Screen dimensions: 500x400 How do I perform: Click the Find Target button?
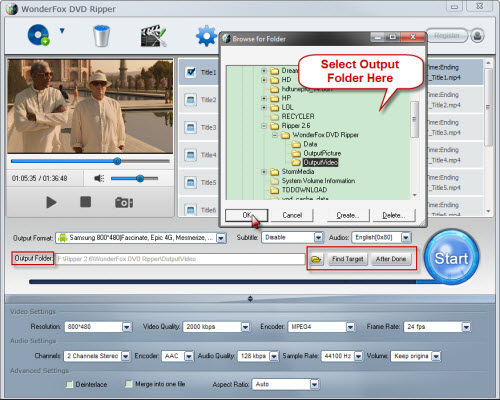click(x=348, y=259)
